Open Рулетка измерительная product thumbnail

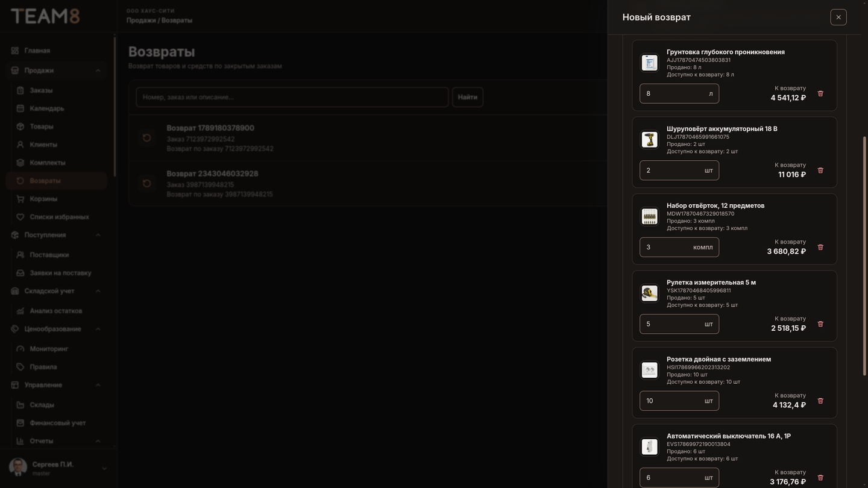tap(649, 293)
